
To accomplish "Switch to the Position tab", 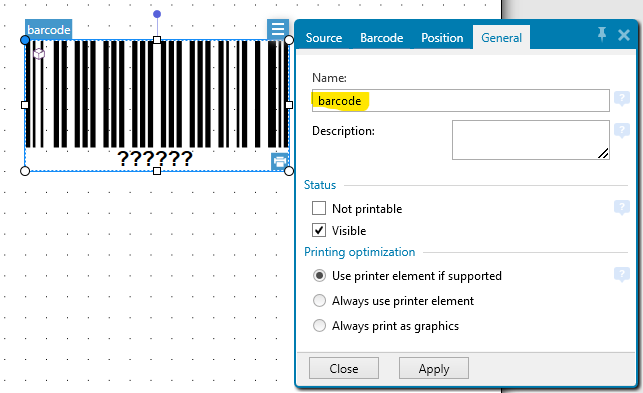I will click(442, 38).
